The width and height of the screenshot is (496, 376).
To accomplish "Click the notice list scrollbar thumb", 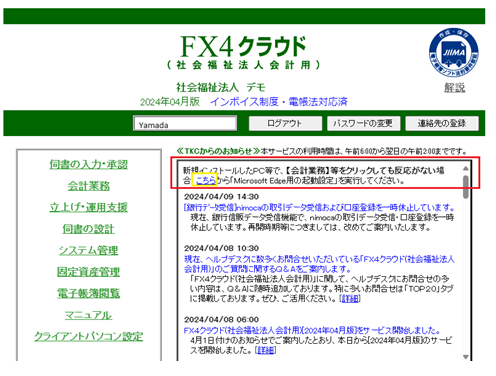I will pos(466,187).
